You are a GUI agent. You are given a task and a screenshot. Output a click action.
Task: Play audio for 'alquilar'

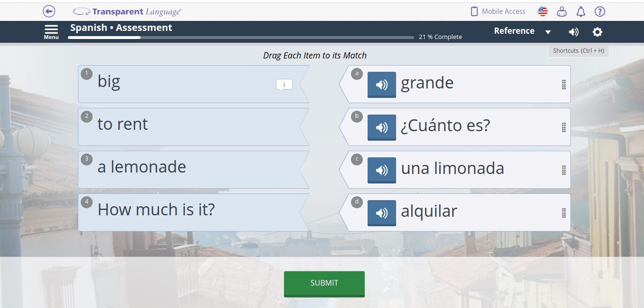381,213
